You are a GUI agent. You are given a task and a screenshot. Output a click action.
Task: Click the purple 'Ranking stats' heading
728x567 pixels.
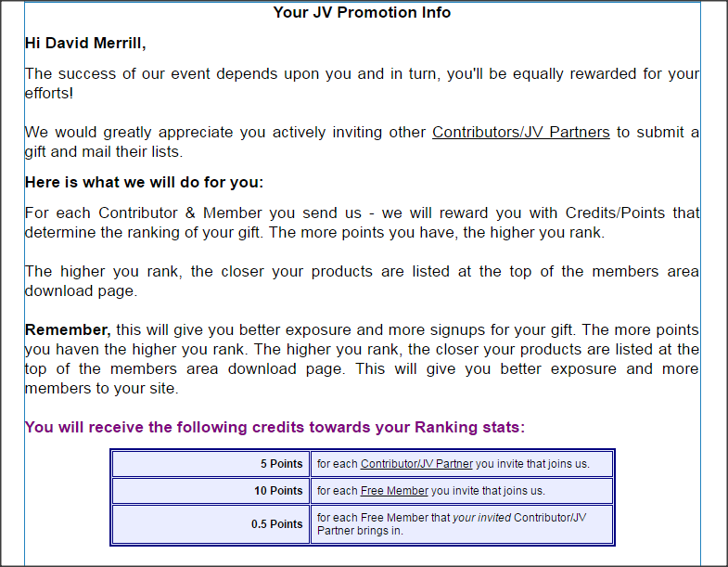[275, 427]
